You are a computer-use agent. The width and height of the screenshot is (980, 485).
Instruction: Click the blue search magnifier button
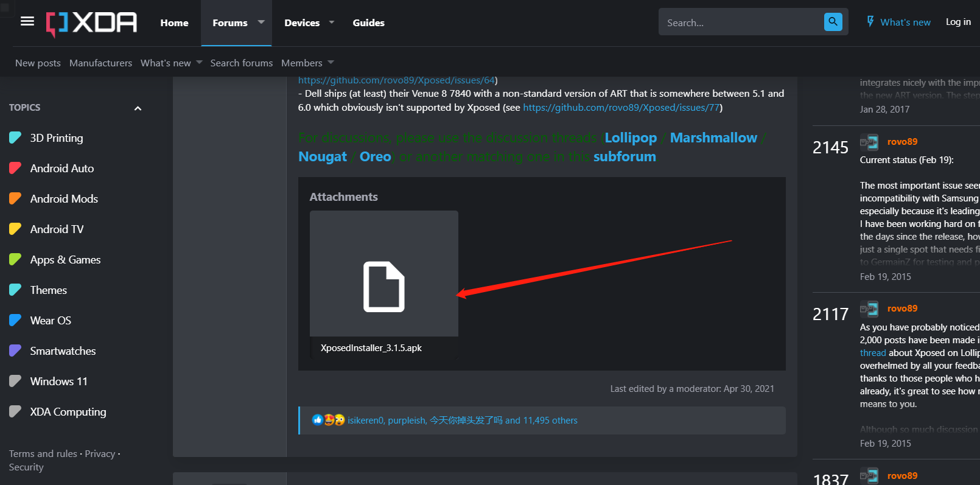(x=833, y=22)
